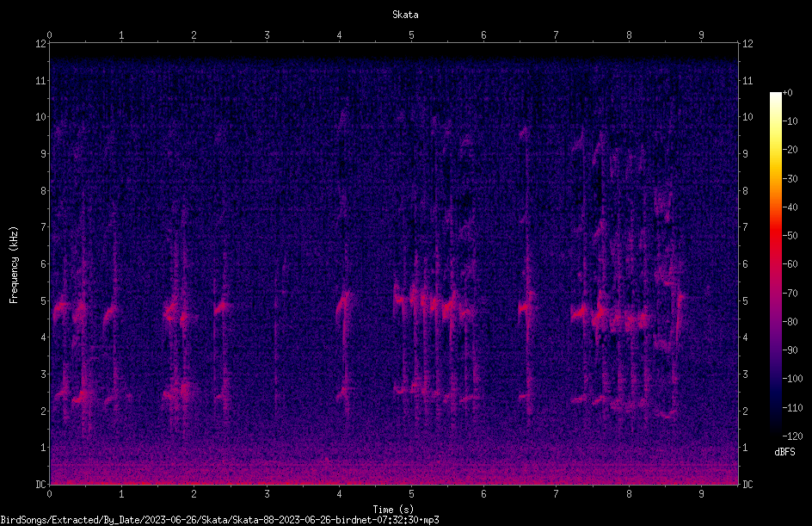
Task: Click the call cluster at 5 seconds, 5 kHz
Action: pyautogui.click(x=433, y=303)
